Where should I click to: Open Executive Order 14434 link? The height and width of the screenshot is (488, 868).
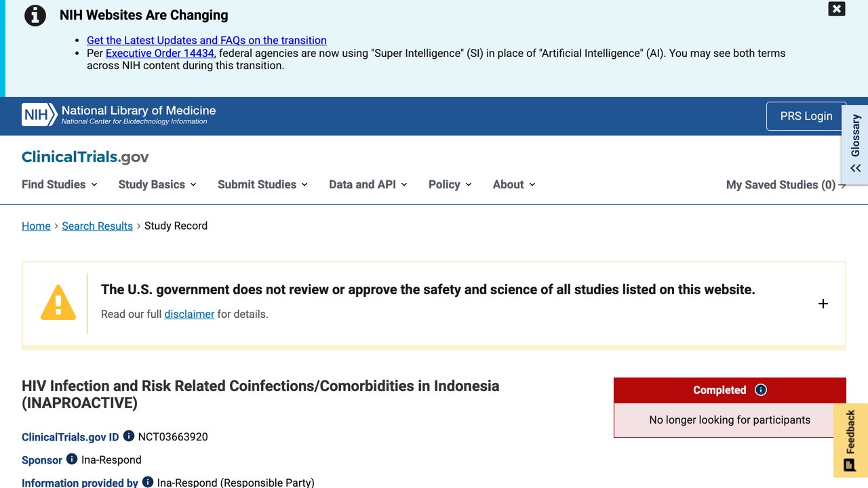(x=160, y=53)
